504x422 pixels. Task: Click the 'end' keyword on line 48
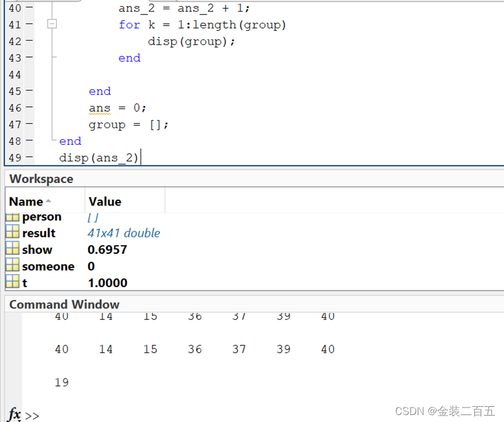pyautogui.click(x=71, y=141)
